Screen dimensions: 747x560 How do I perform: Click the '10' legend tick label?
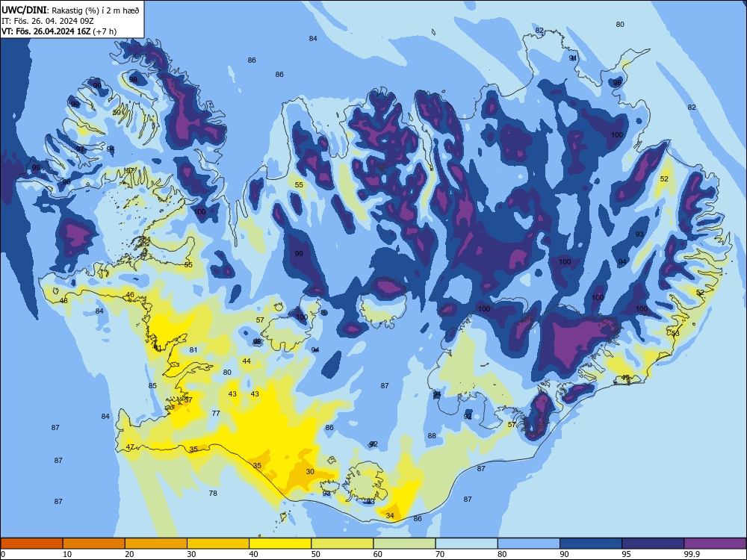(67, 554)
